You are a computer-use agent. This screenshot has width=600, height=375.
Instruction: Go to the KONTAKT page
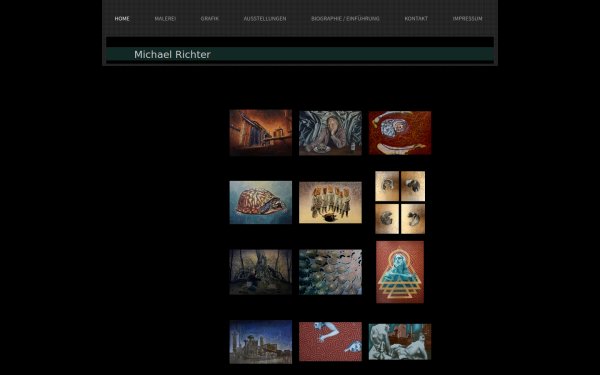click(416, 18)
